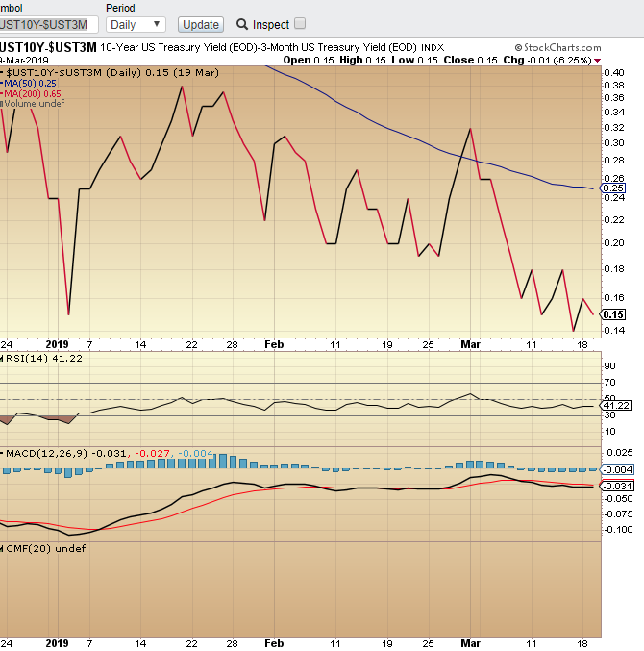The height and width of the screenshot is (651, 644).
Task: Click the MA(200) 0.65 legend label
Action: (x=32, y=93)
